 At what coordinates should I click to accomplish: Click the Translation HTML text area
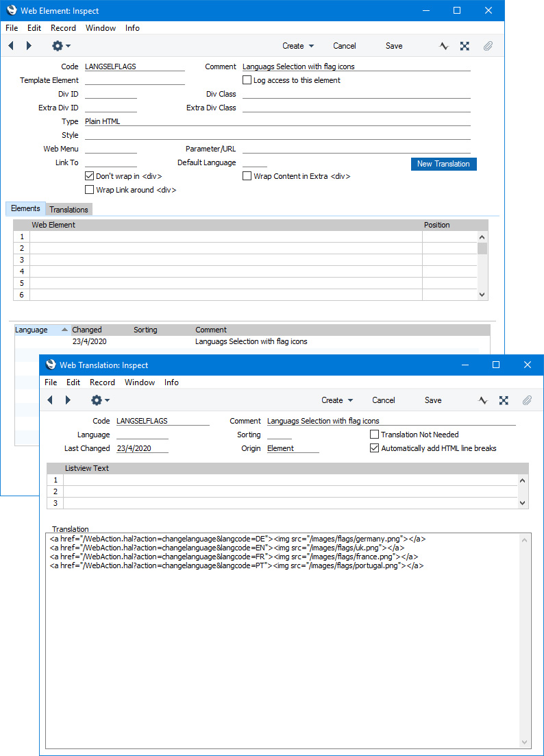click(x=282, y=640)
